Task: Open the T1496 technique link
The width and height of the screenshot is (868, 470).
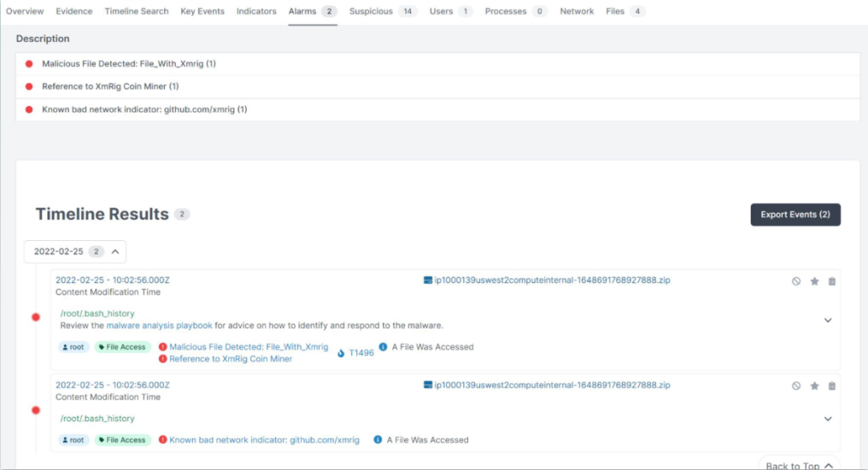Action: click(x=361, y=353)
